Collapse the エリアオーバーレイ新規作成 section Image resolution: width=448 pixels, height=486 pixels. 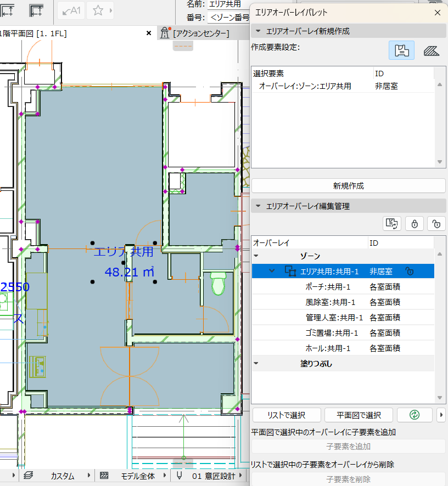pyautogui.click(x=258, y=31)
